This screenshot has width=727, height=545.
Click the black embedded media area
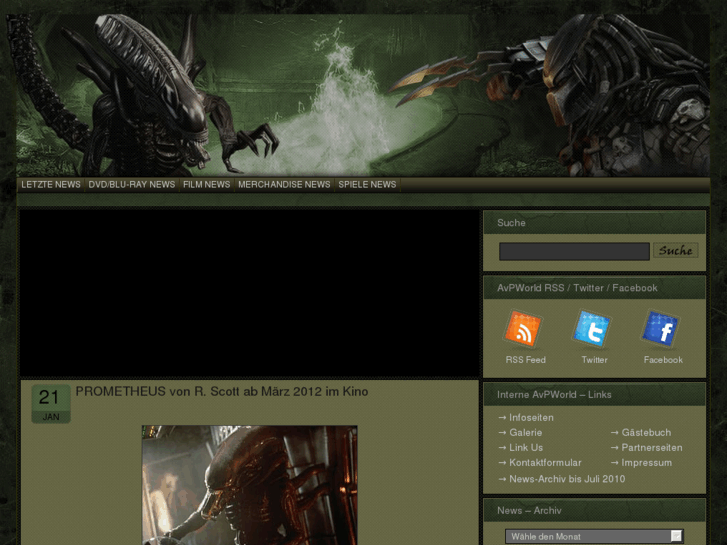(249, 294)
